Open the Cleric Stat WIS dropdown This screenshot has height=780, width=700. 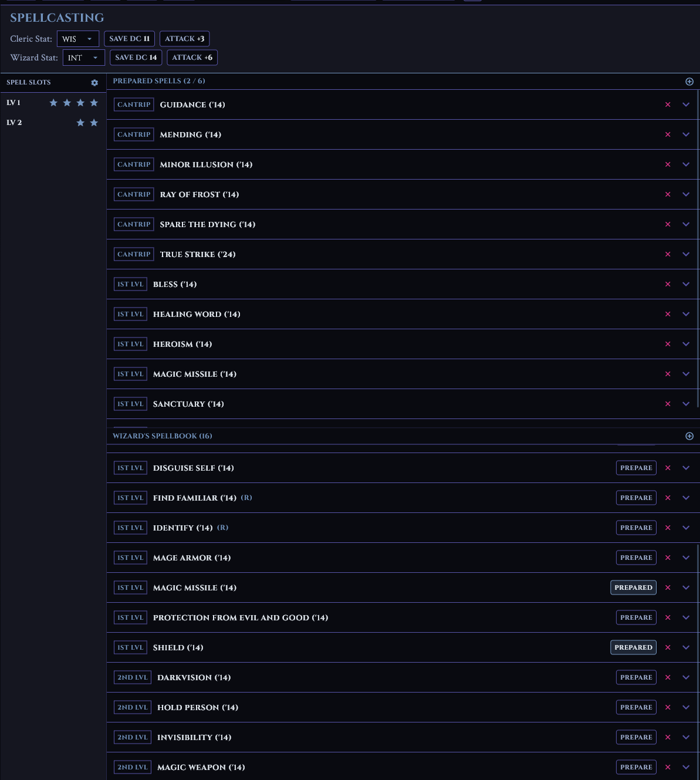pos(77,39)
